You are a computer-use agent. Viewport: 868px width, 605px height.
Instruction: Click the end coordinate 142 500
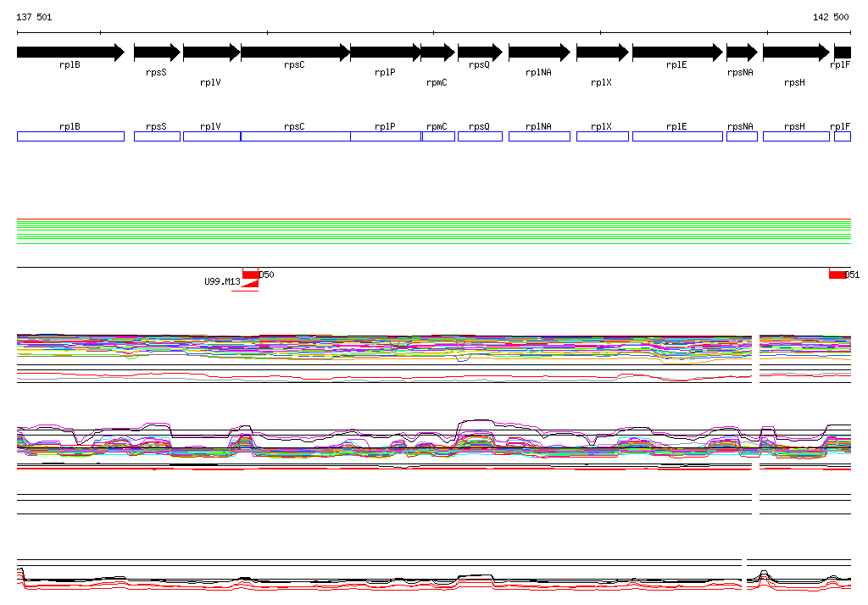831,17
